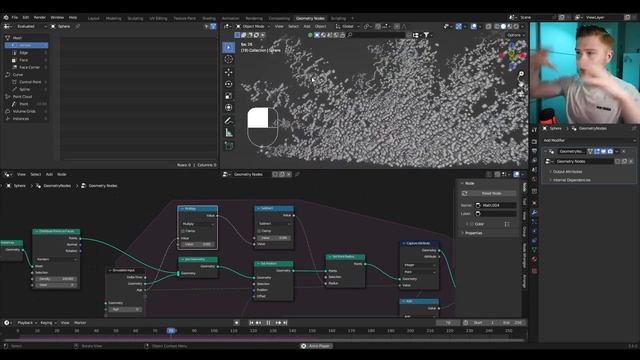Click the viewport filter funnel icon

[426, 35]
